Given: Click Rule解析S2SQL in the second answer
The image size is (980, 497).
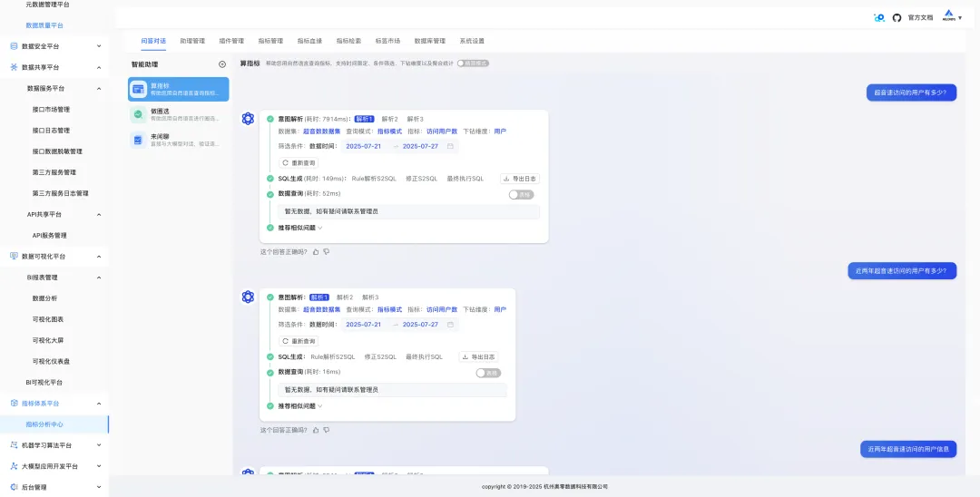Looking at the screenshot, I should tap(332, 357).
